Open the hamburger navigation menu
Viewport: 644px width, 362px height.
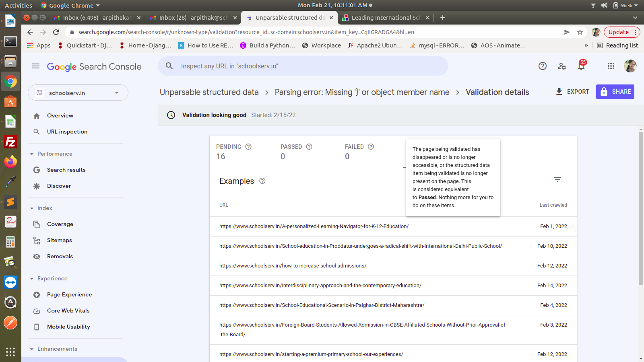[x=36, y=66]
